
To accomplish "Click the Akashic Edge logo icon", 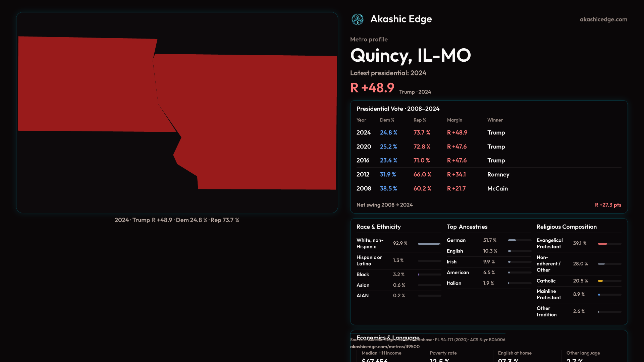I will 357,19.
